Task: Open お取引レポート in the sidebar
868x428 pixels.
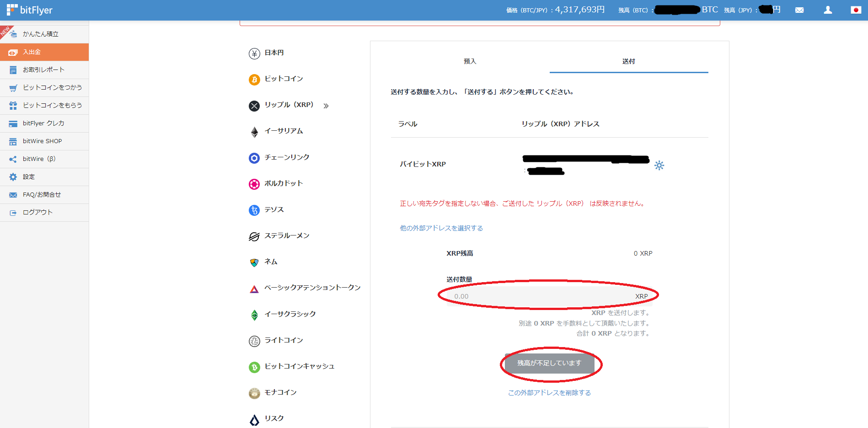Action: click(x=44, y=70)
